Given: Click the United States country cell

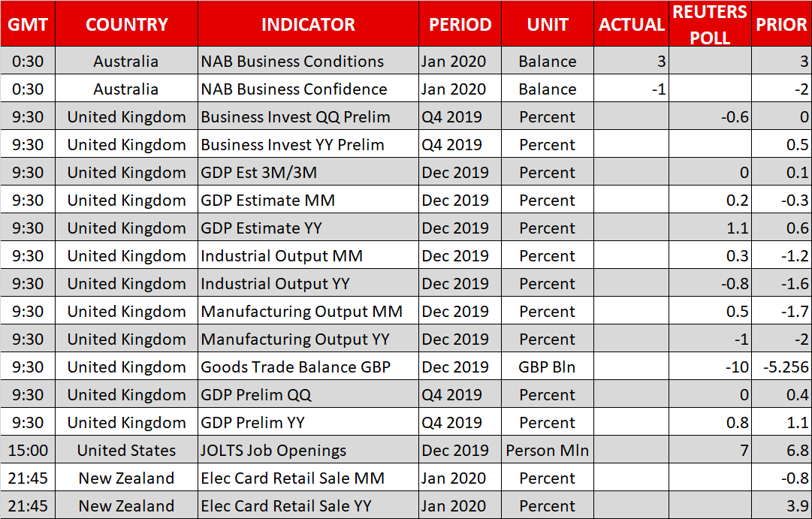Looking at the screenshot, I should 126,451.
